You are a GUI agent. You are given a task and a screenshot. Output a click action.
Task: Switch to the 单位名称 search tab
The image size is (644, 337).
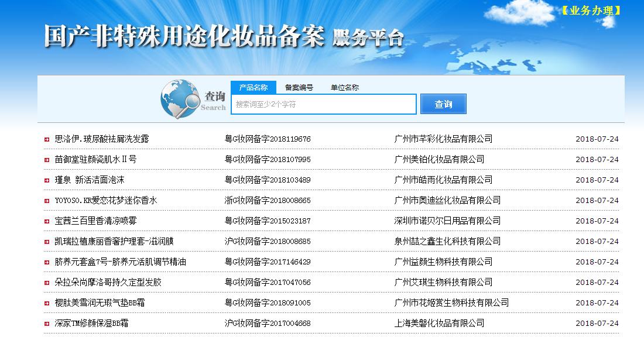(345, 87)
